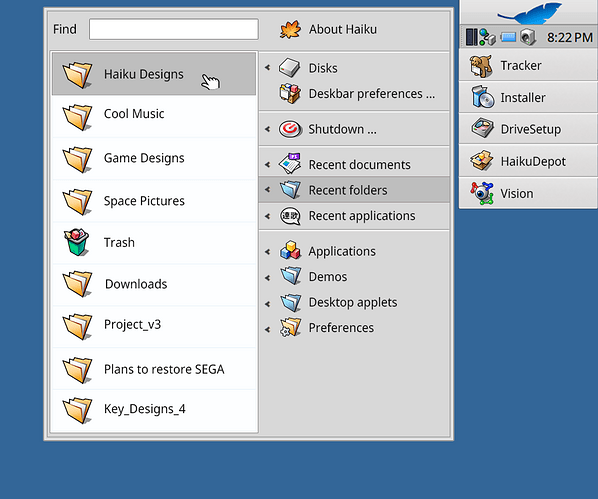Select the "Key_Designs_4" folder name
Image resolution: width=598 pixels, height=499 pixels.
pos(145,409)
